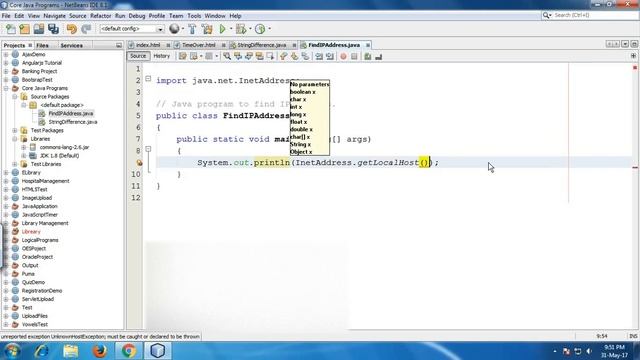Click the Next Bookmark icon
This screenshot has width=640, height=360.
tap(294, 56)
